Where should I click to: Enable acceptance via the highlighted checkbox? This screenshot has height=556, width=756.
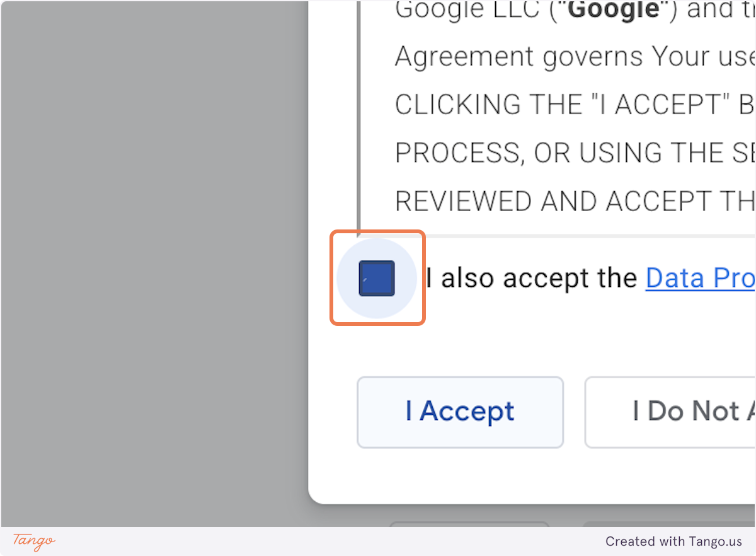point(377,278)
